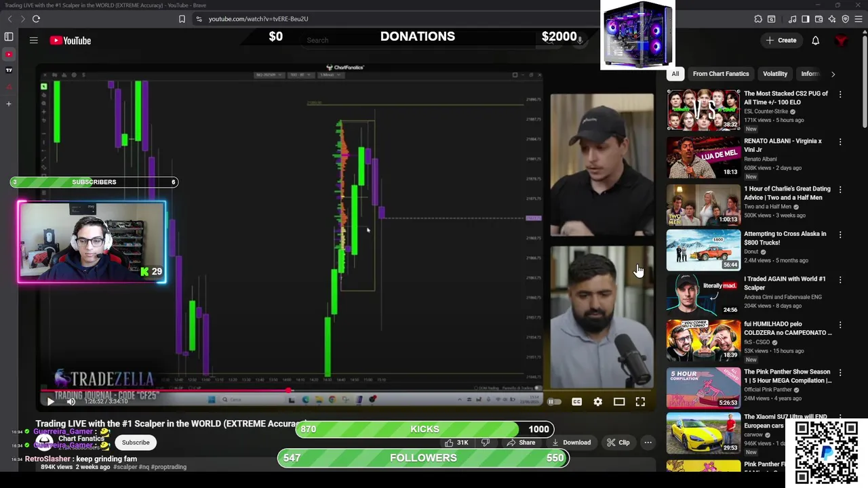This screenshot has width=868, height=488.
Task: Add new item to Brave sidebar
Action: (9, 104)
